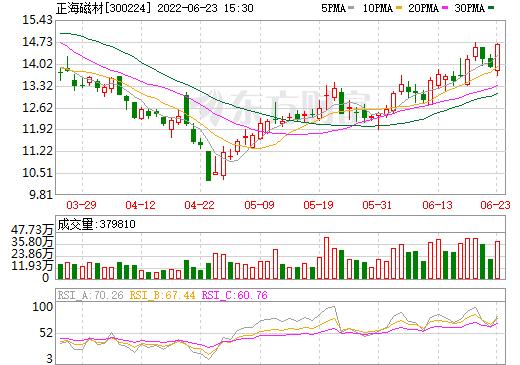520x365 pixels.
Task: Select the 06-23 date label
Action: (x=495, y=205)
